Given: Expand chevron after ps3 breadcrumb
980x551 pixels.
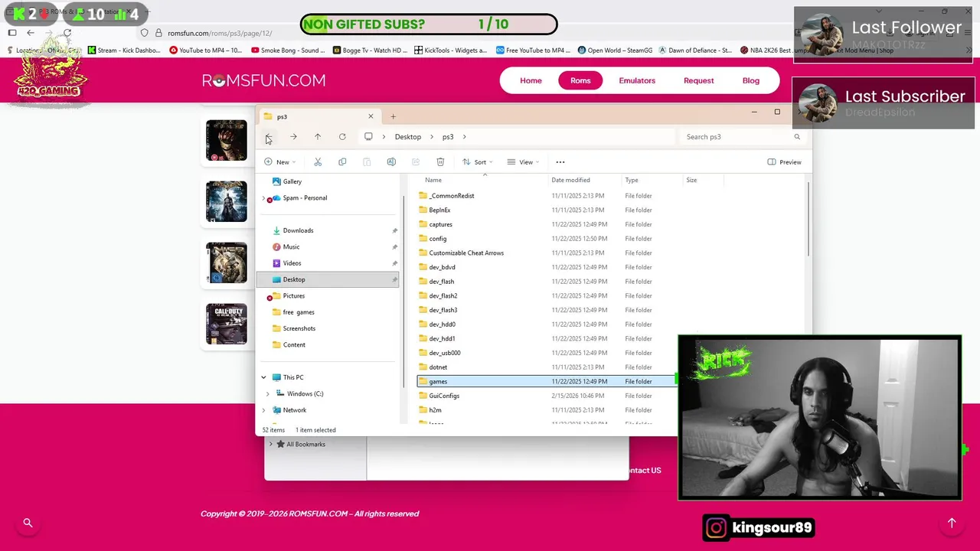Looking at the screenshot, I should (464, 137).
